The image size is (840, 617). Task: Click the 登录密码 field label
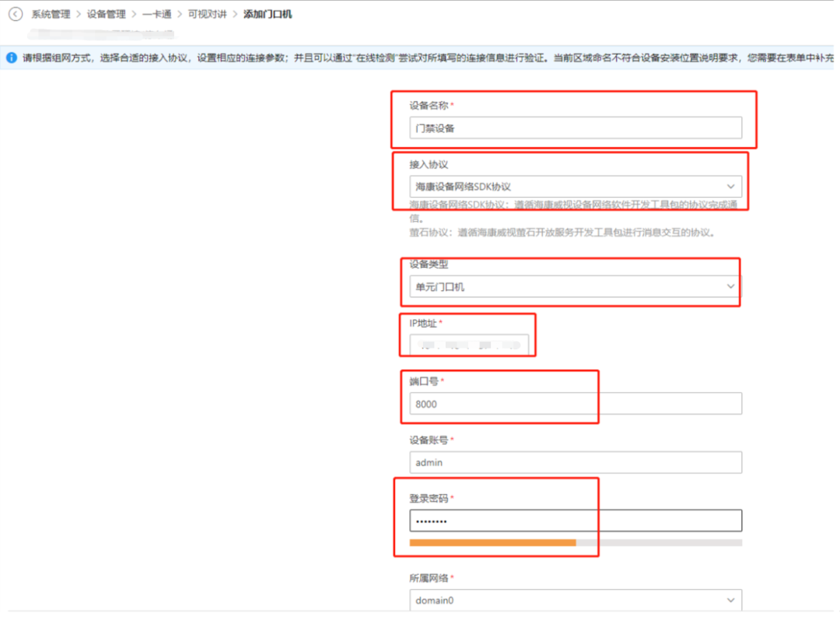429,498
